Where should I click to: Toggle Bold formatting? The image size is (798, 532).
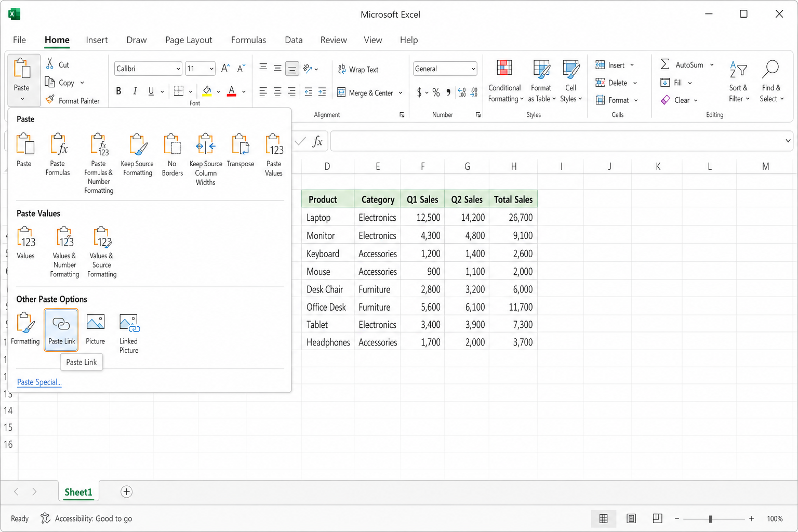tap(118, 91)
